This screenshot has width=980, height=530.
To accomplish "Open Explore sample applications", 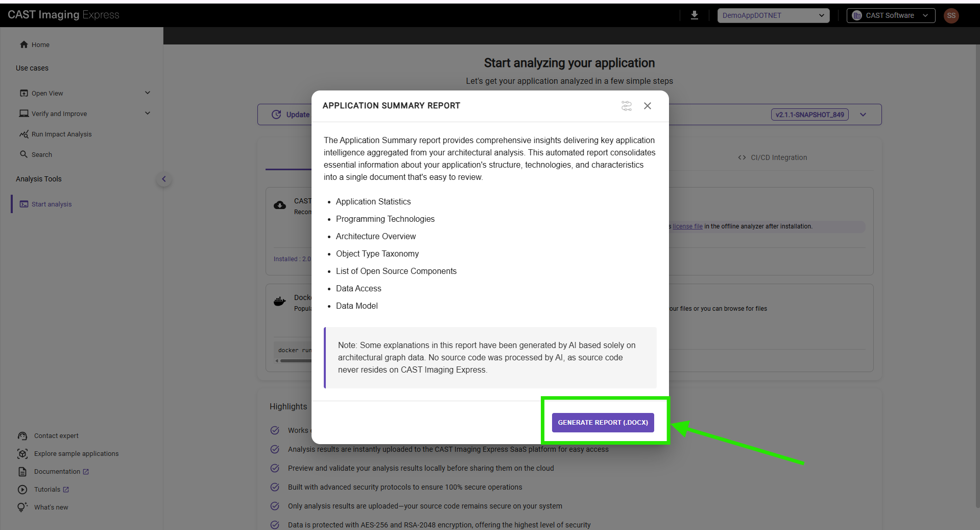I will (x=76, y=454).
